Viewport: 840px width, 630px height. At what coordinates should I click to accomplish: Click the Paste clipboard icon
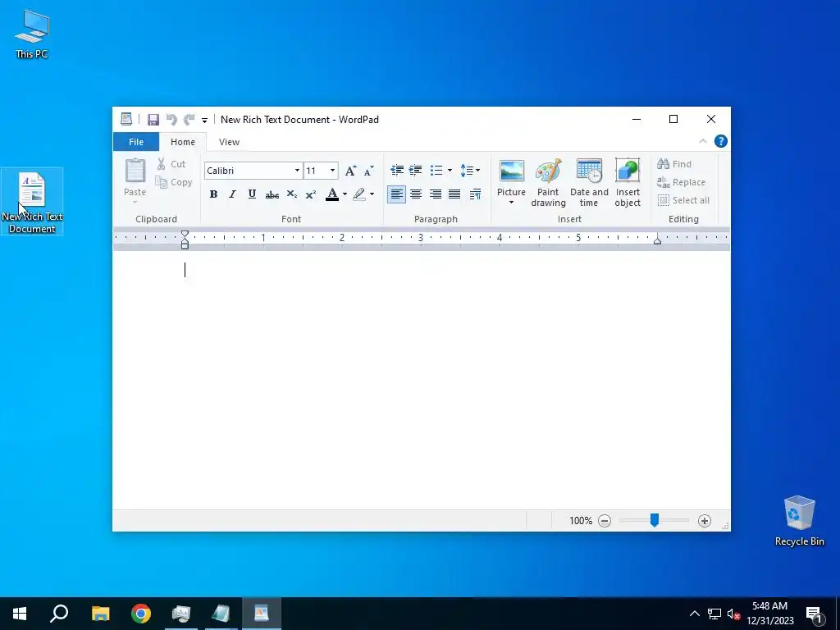135,171
